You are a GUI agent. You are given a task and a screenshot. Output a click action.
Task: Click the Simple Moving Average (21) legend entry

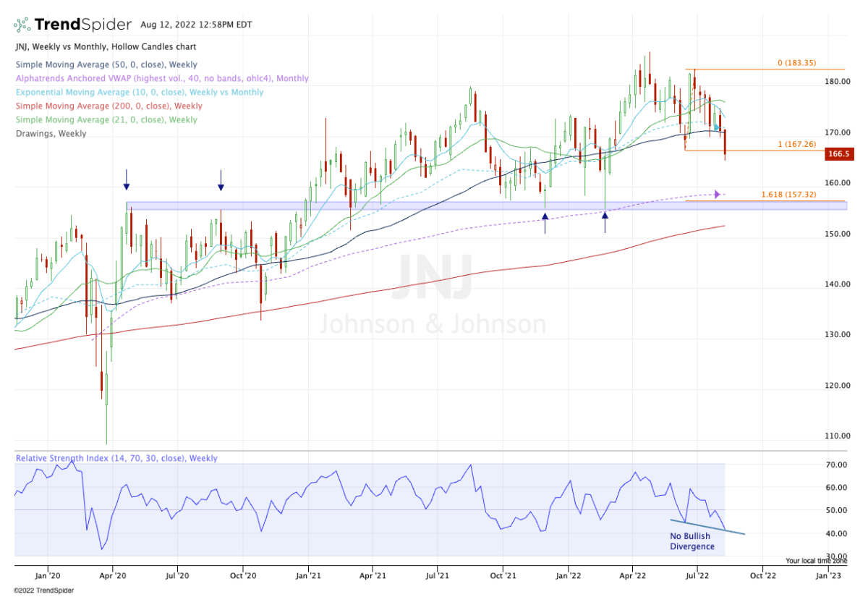pyautogui.click(x=105, y=119)
